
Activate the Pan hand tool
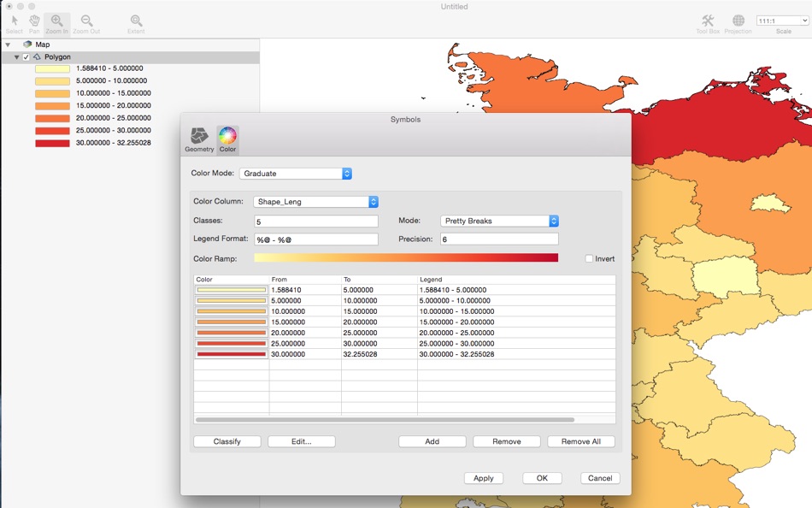pyautogui.click(x=34, y=24)
